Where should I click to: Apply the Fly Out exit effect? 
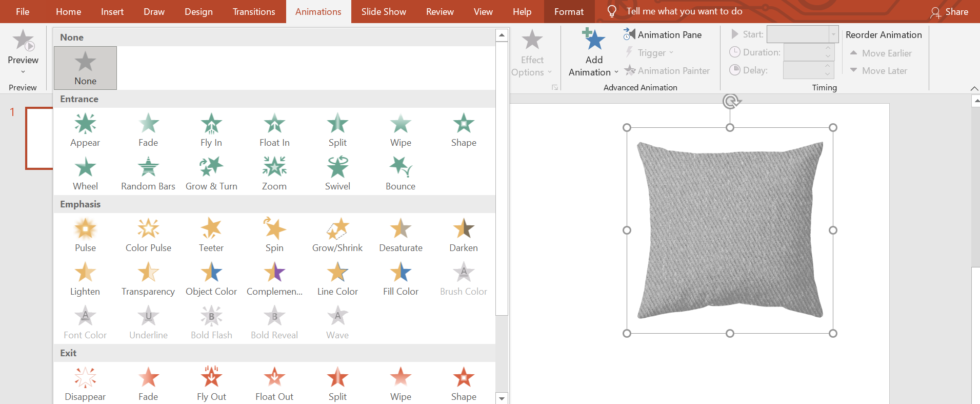pos(211,383)
